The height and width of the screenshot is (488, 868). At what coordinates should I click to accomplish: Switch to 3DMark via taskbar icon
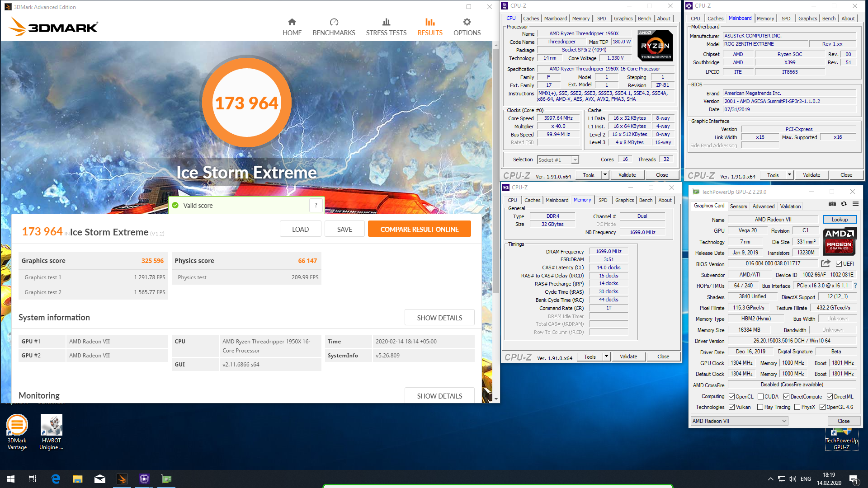[122, 479]
